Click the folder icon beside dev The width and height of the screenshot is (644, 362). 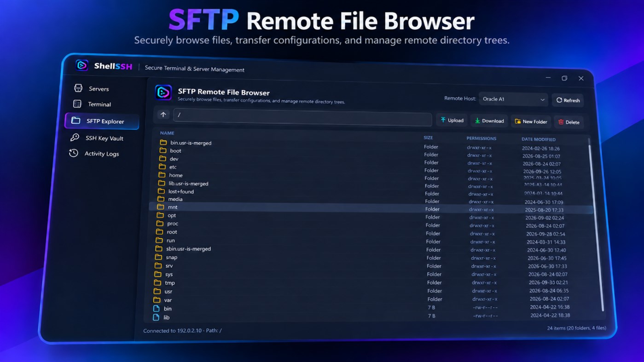point(162,158)
